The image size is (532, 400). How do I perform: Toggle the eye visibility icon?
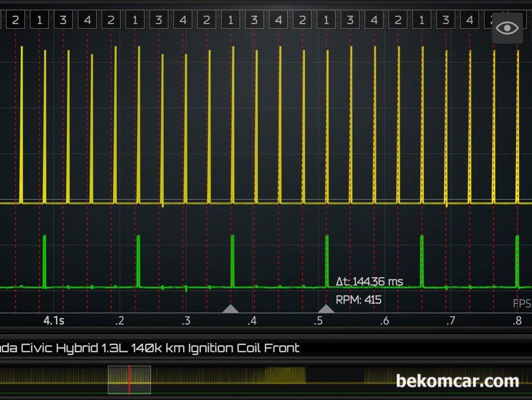click(507, 28)
